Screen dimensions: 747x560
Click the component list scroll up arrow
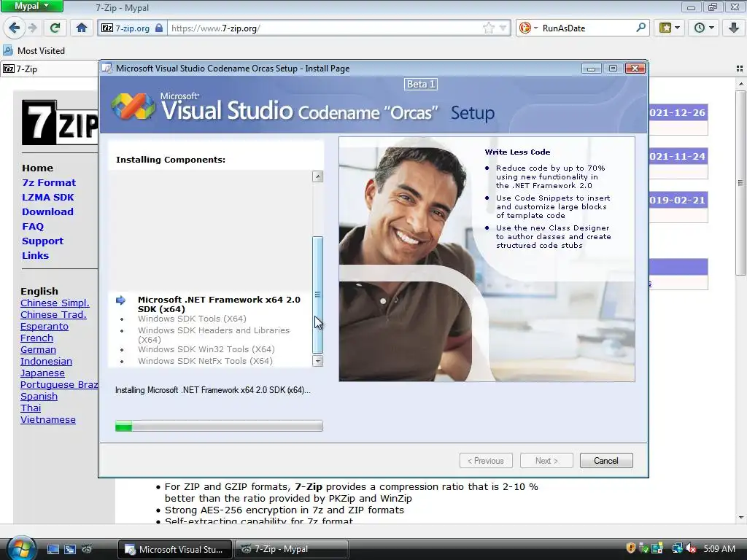click(317, 176)
